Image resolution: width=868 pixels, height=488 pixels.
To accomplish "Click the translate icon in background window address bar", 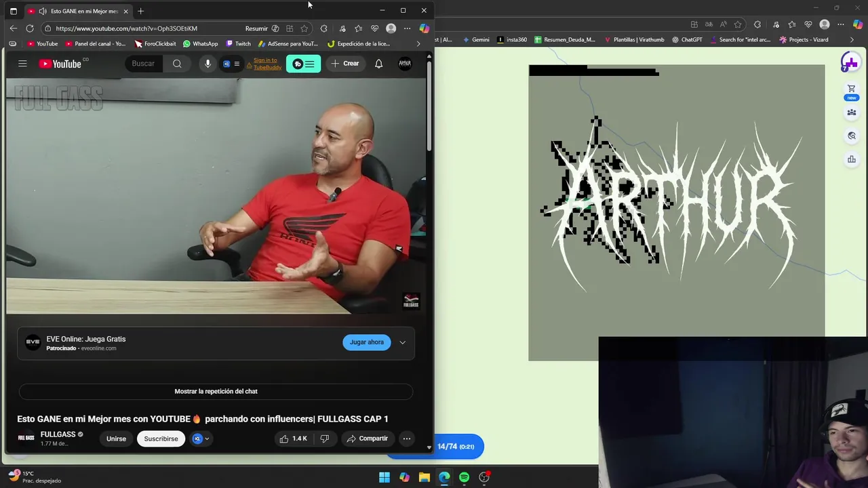I will [709, 24].
